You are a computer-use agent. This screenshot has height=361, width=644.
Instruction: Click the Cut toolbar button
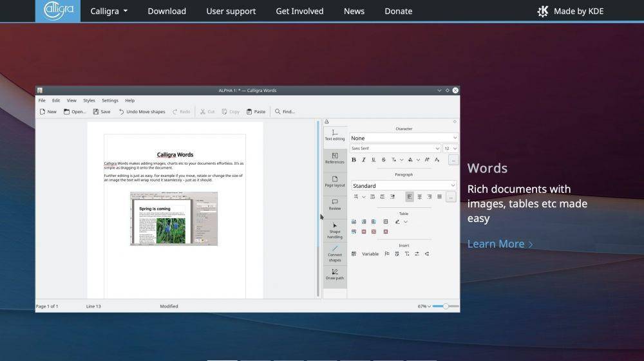207,111
